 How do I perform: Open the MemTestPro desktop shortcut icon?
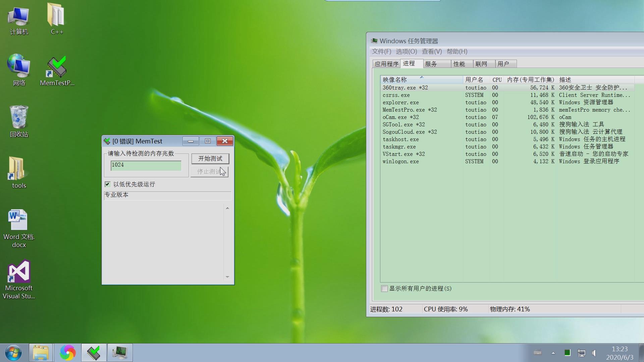(x=57, y=67)
